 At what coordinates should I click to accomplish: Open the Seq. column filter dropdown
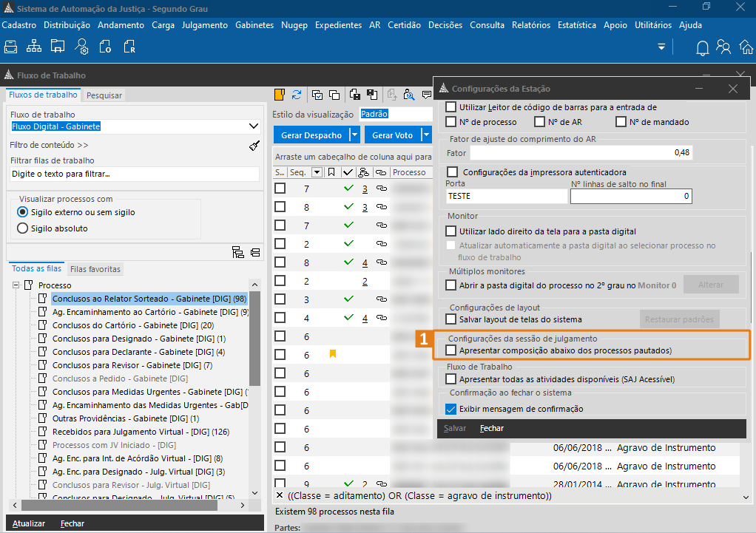[317, 172]
